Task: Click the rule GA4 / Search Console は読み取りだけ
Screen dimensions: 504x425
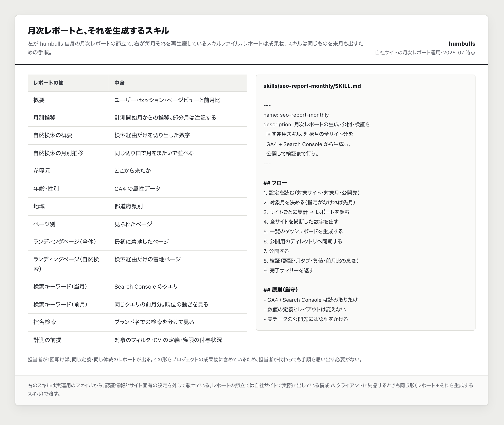Action: coord(311,300)
